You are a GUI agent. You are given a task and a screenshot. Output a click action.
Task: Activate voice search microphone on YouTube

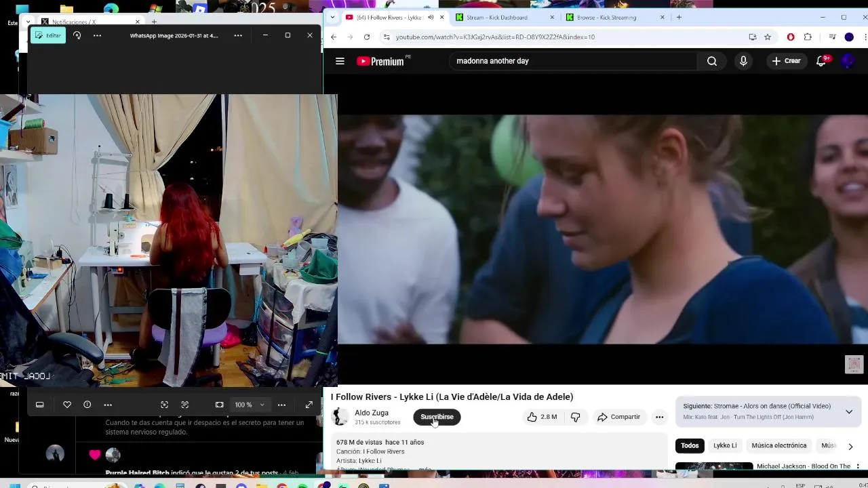pos(743,61)
